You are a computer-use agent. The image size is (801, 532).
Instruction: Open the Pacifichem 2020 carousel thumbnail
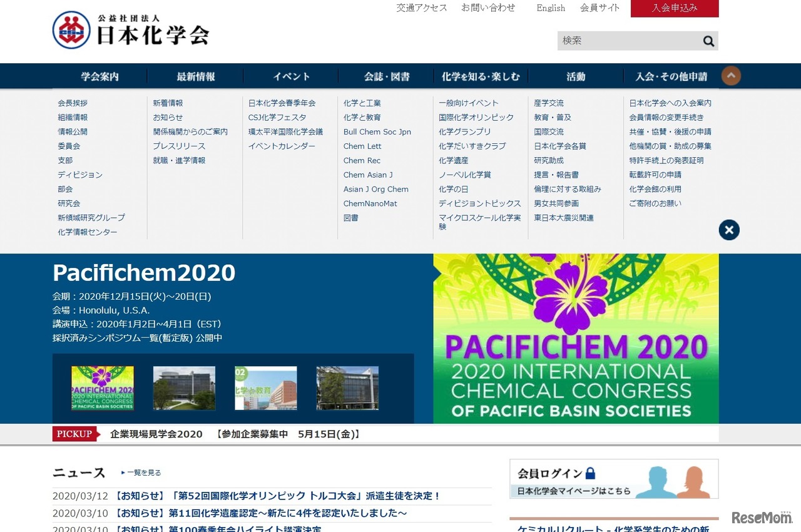pyautogui.click(x=103, y=388)
